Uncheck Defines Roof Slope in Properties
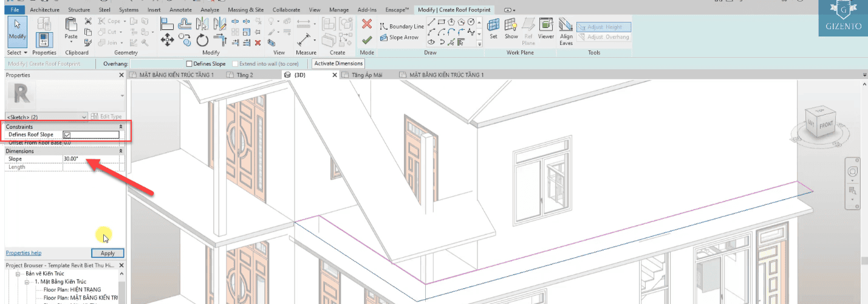 coord(67,135)
